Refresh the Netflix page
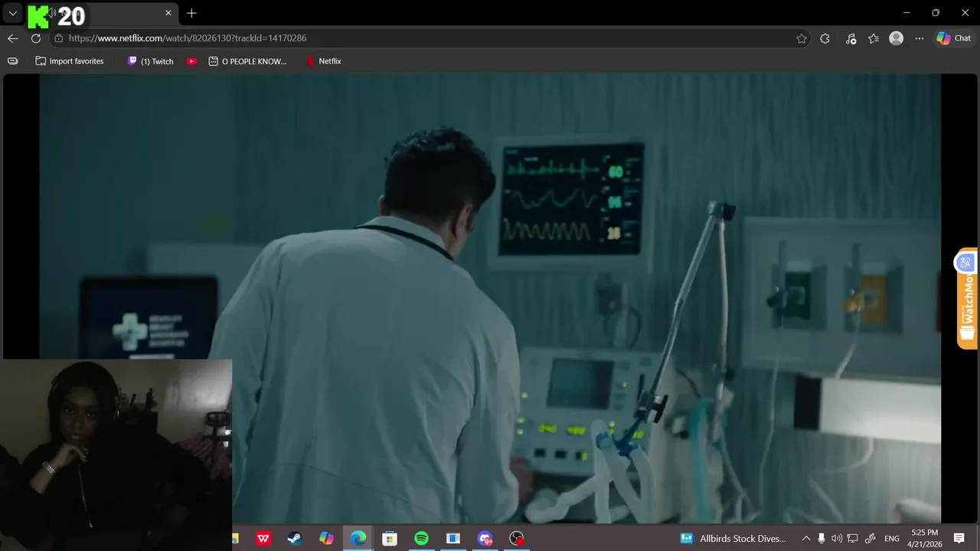This screenshot has height=551, width=980. tap(35, 38)
